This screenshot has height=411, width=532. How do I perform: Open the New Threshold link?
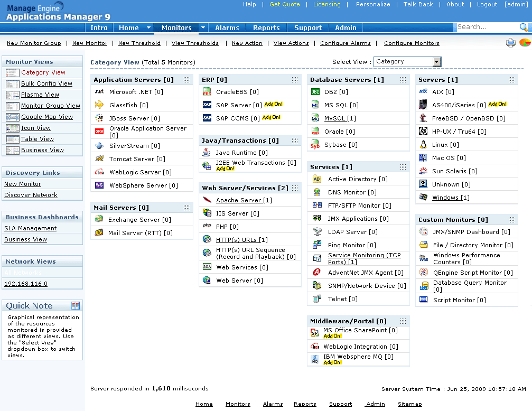139,43
